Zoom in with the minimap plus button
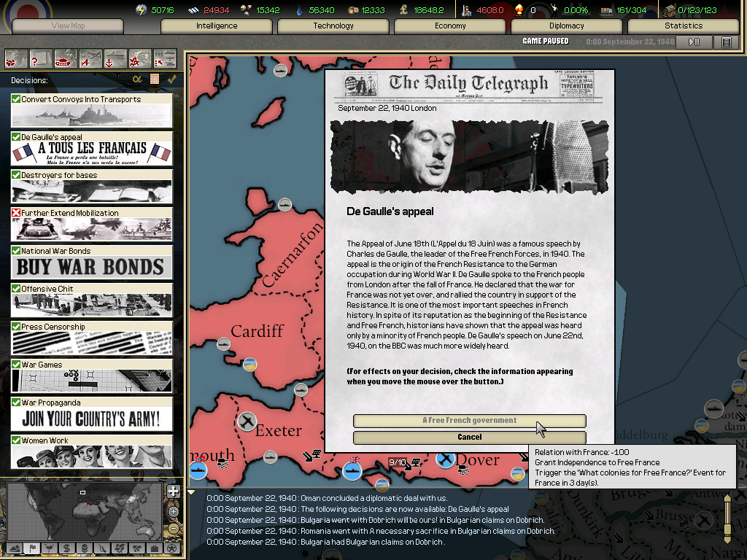The height and width of the screenshot is (560, 747). point(174,512)
